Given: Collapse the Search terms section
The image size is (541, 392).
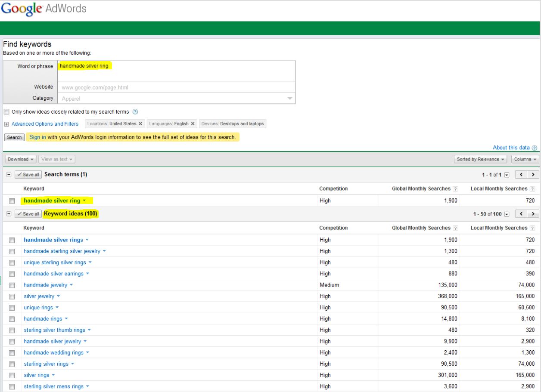Looking at the screenshot, I should [x=9, y=175].
